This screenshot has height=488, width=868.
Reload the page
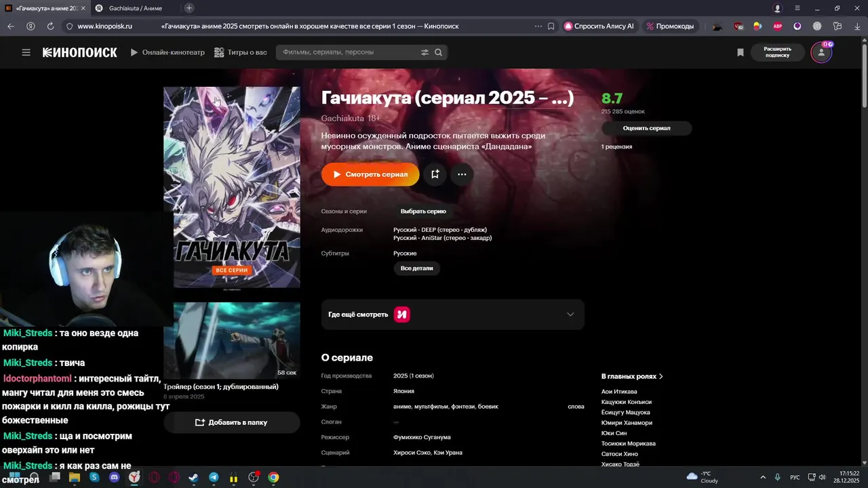click(50, 26)
